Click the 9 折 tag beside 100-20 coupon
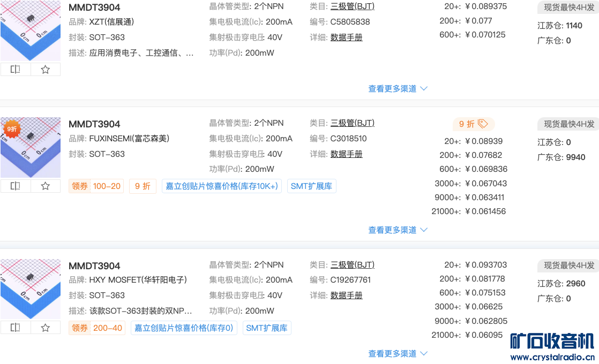599x364 pixels. pyautogui.click(x=143, y=186)
